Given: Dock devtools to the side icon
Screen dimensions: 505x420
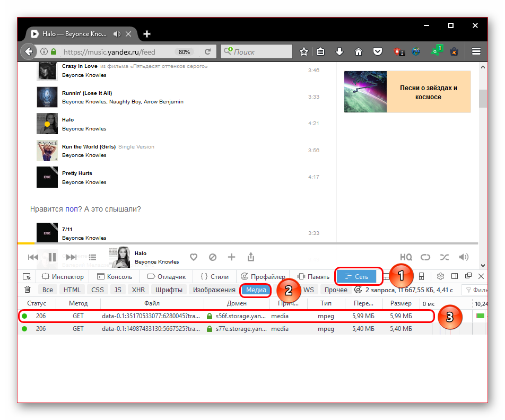Looking at the screenshot, I should pyautogui.click(x=455, y=276).
